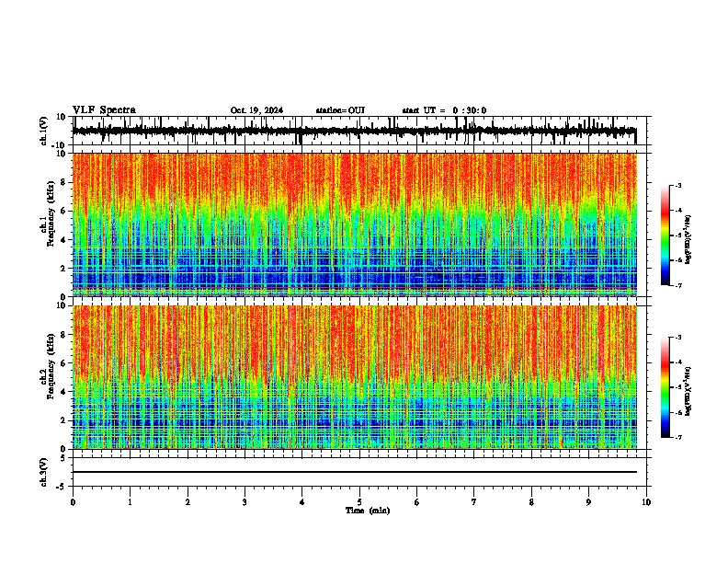Image resolution: width=728 pixels, height=563 pixels.
Task: Click the ch.1(V) waveform trace panel
Action: [358, 131]
